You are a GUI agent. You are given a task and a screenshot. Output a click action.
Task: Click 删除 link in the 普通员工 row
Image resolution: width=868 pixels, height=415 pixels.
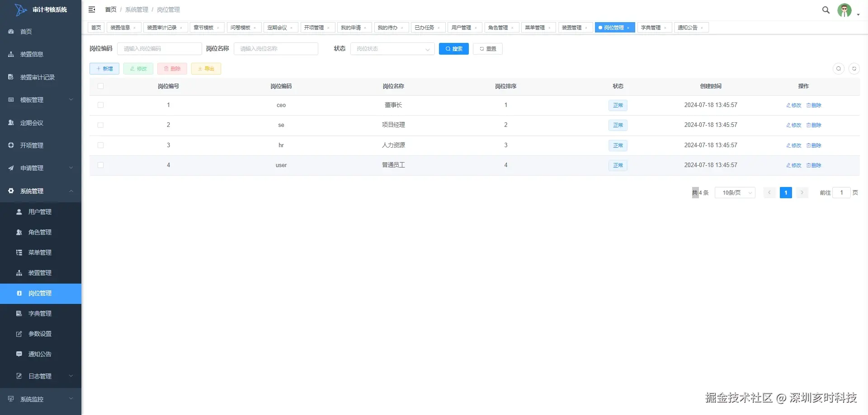coord(814,165)
